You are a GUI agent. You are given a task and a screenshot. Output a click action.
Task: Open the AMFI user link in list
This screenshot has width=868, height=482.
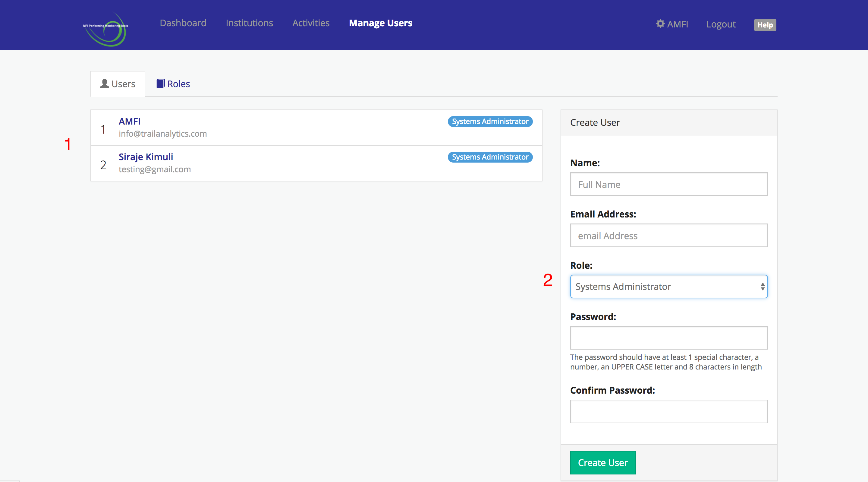tap(129, 121)
